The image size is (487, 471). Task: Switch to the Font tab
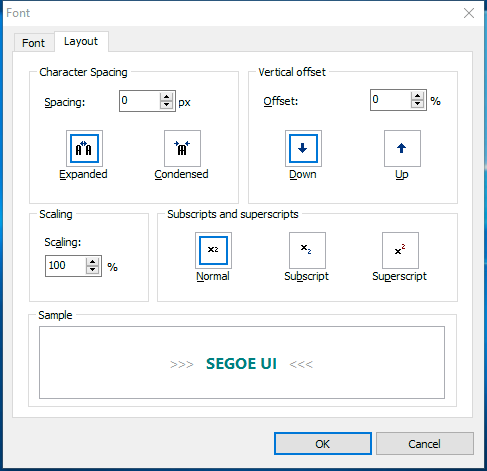click(34, 43)
